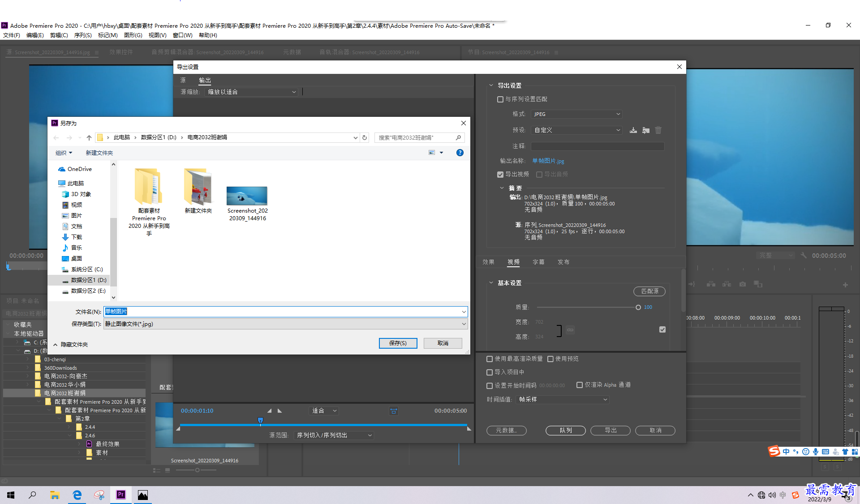The width and height of the screenshot is (860, 504).
Task: Click the back arrow in the Save As dialog
Action: pyautogui.click(x=56, y=137)
